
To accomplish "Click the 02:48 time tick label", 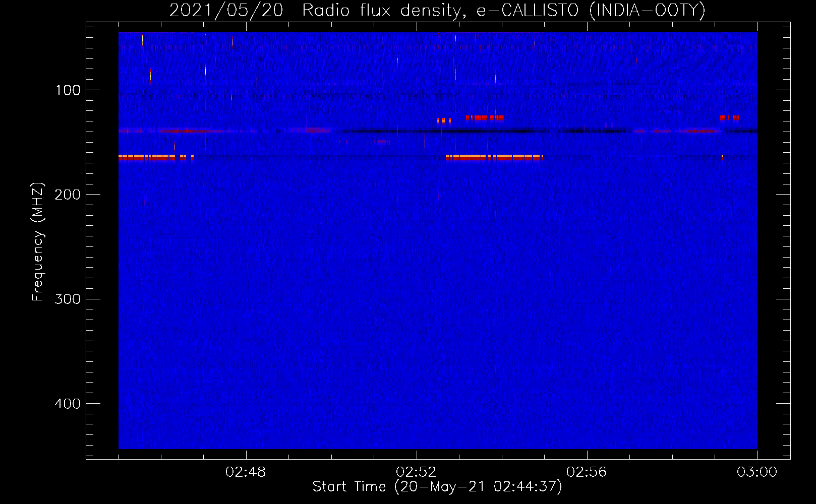I will point(246,472).
